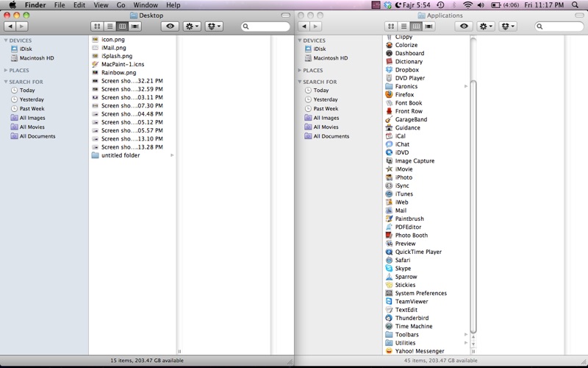The width and height of the screenshot is (588, 368).
Task: Open the View menu
Action: point(101,5)
